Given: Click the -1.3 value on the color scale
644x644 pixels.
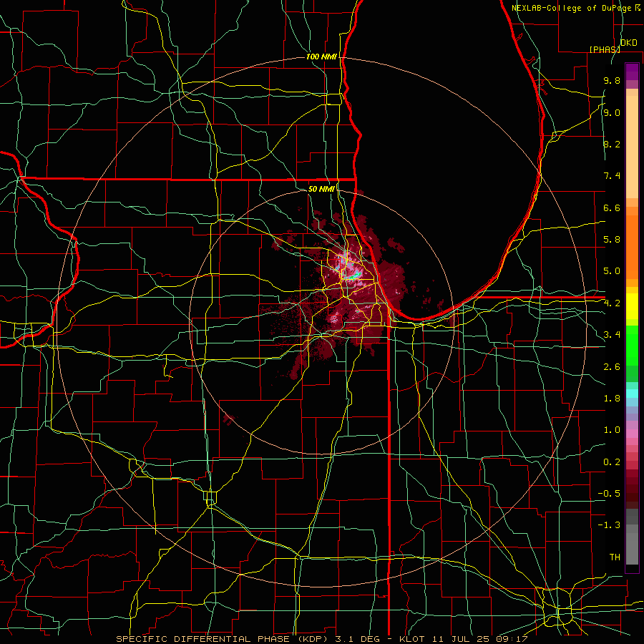Looking at the screenshot, I should [x=609, y=525].
